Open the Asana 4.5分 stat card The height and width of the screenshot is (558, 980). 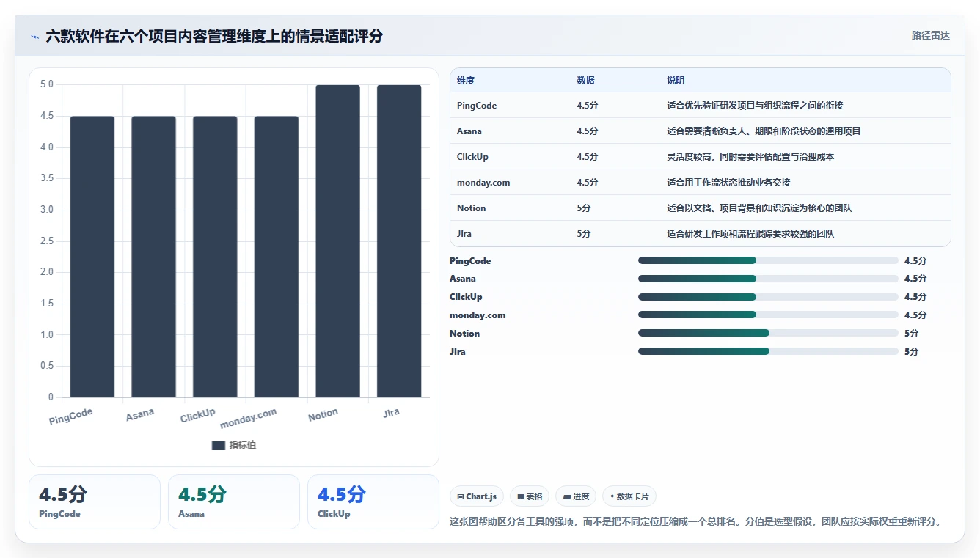[x=234, y=502]
